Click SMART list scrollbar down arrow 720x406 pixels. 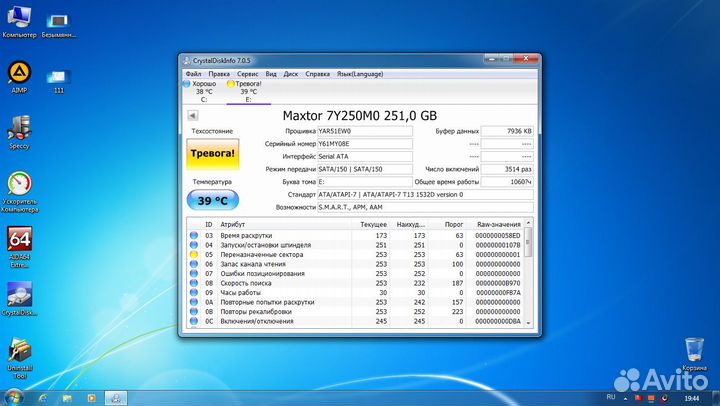point(528,323)
